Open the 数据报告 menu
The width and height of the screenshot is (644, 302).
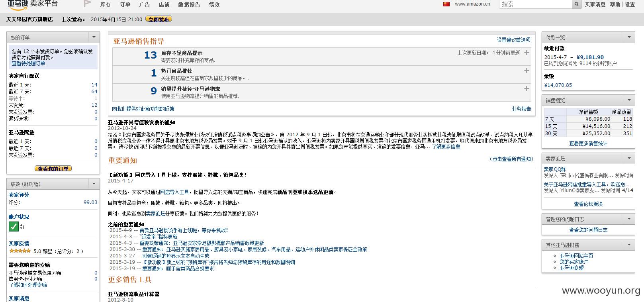click(x=189, y=4)
